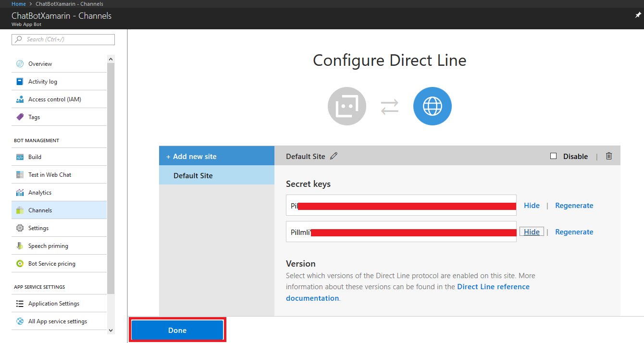Open Analytics from Bot Management

tap(59, 193)
